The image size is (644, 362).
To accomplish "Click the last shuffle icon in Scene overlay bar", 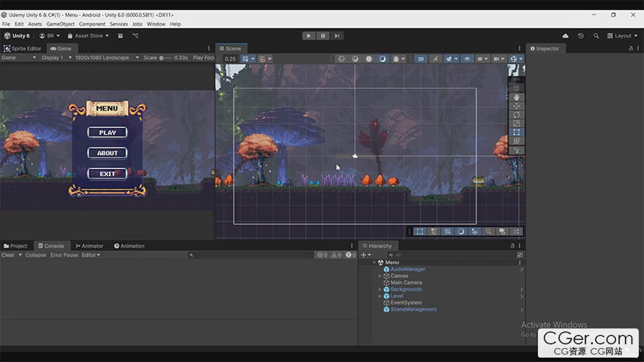I will click(x=516, y=232).
